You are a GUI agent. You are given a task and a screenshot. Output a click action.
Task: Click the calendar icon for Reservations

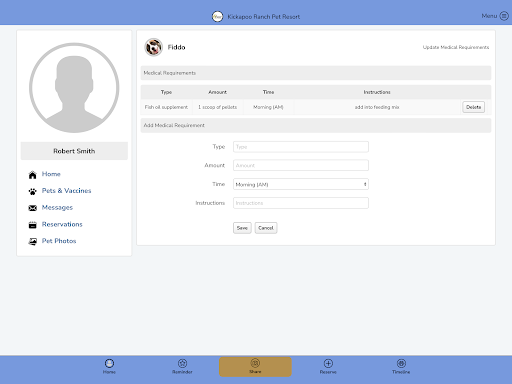(x=32, y=225)
